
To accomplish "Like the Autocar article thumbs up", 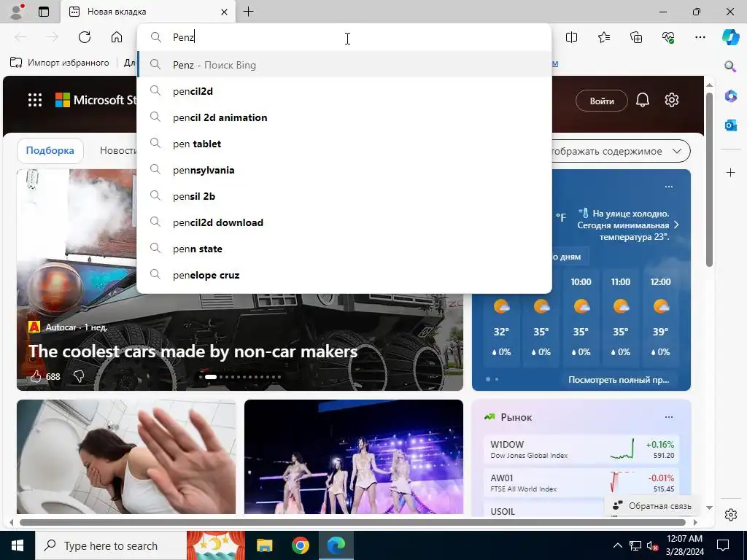I will pyautogui.click(x=36, y=377).
